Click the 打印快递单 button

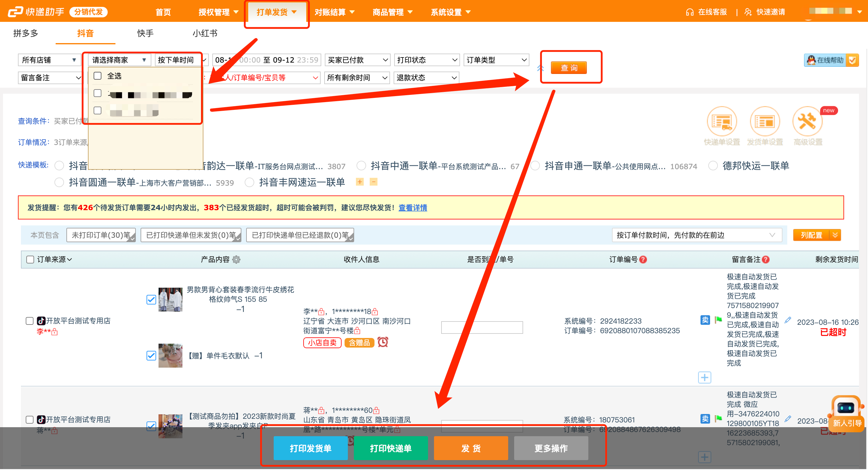point(391,448)
